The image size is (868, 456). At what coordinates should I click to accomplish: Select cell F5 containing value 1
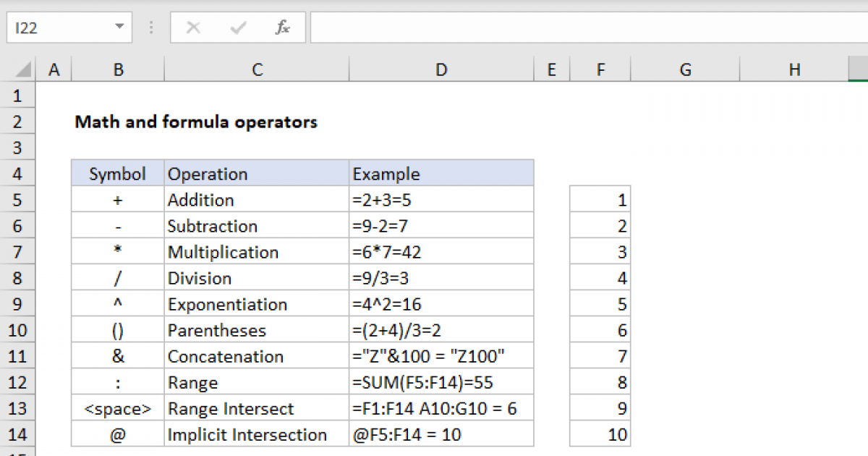pos(600,199)
